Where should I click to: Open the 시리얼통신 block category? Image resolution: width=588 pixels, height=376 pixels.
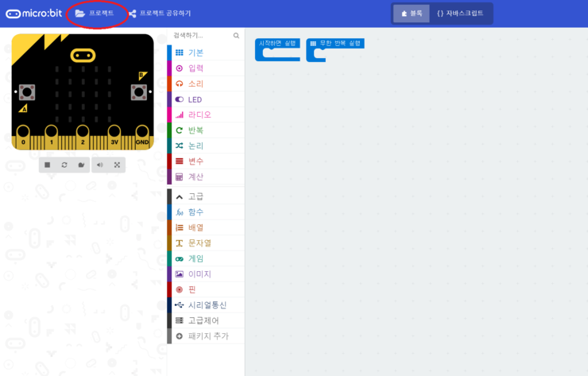pyautogui.click(x=206, y=305)
